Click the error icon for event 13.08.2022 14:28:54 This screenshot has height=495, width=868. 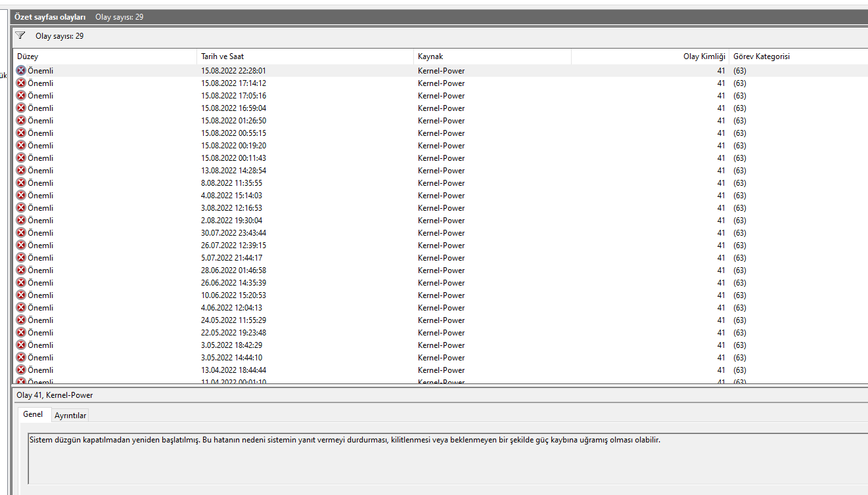[21, 170]
